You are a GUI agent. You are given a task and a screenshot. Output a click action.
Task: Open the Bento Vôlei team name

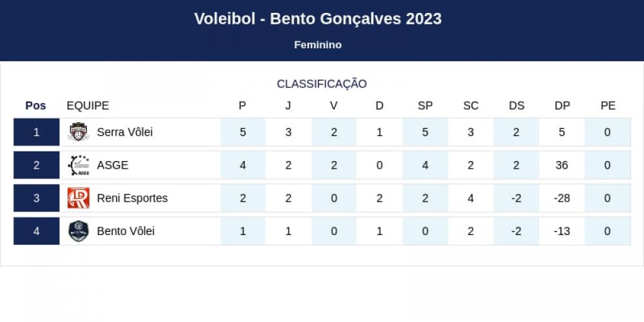click(x=126, y=231)
